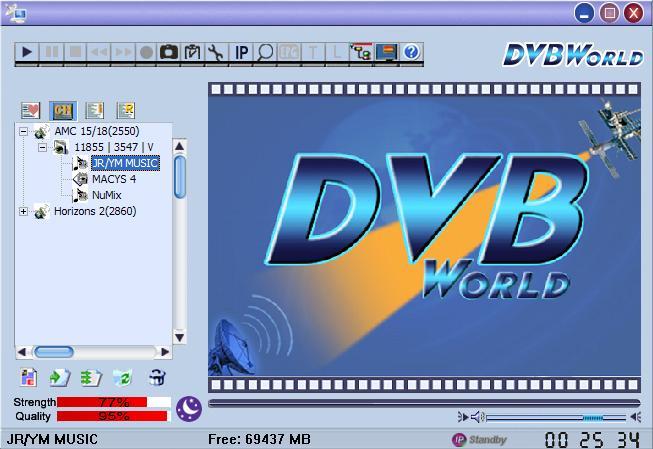Select the NuMix channel
This screenshot has width=653, height=449.
tap(107, 195)
